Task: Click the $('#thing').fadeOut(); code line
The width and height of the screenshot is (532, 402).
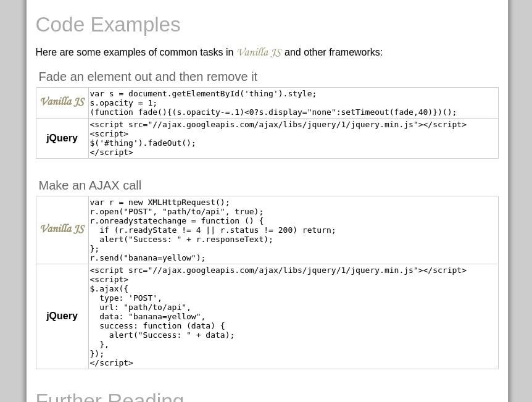Action: [x=143, y=143]
